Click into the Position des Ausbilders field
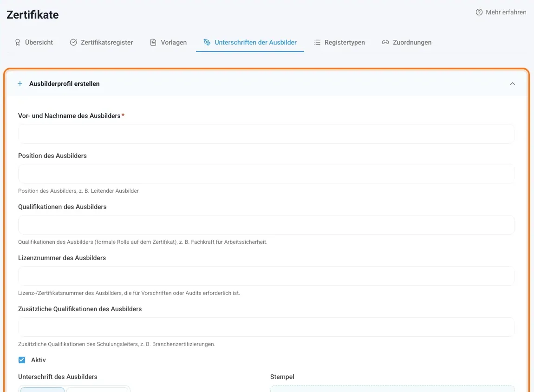 tap(267, 174)
